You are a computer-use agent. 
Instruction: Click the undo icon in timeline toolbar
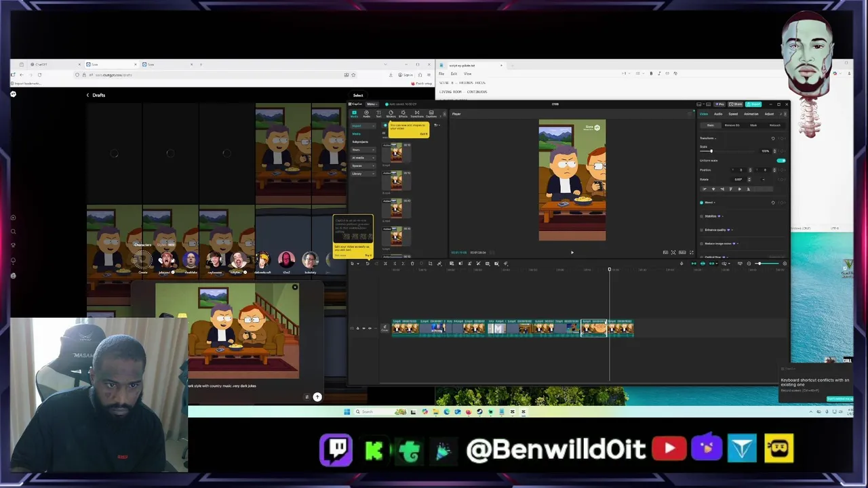(368, 263)
